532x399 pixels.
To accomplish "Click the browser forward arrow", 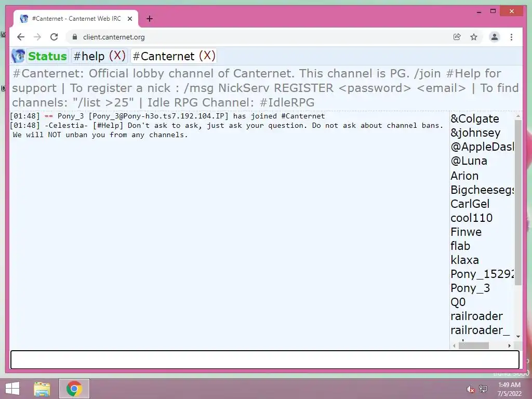I will click(37, 37).
